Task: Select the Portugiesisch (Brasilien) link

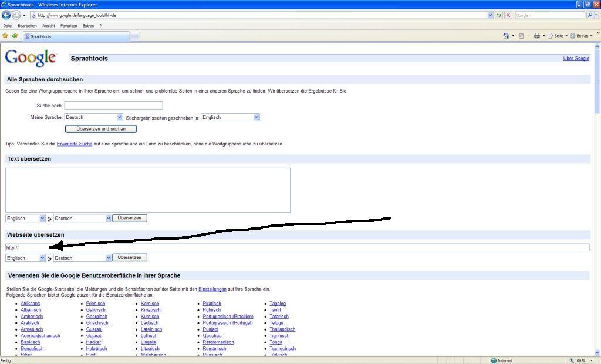Action: pos(228,317)
